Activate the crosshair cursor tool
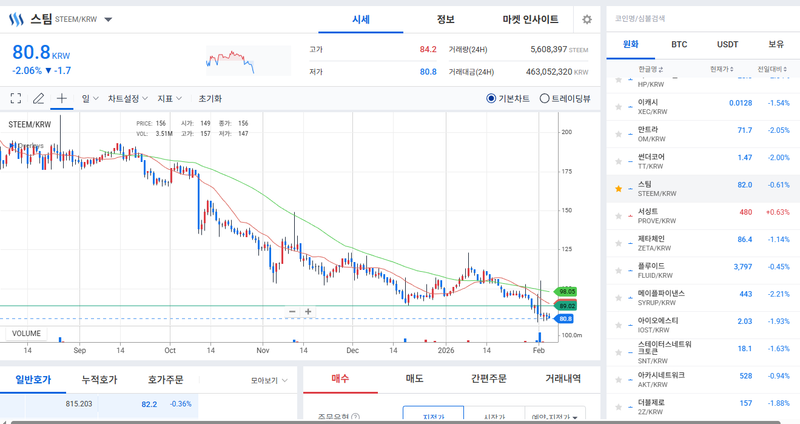This screenshot has width=800, height=424. point(62,99)
